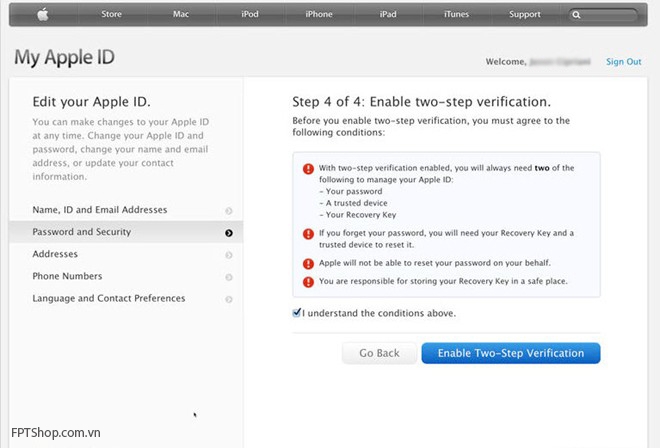Open the Phone Numbers section
660x448 pixels.
click(126, 276)
